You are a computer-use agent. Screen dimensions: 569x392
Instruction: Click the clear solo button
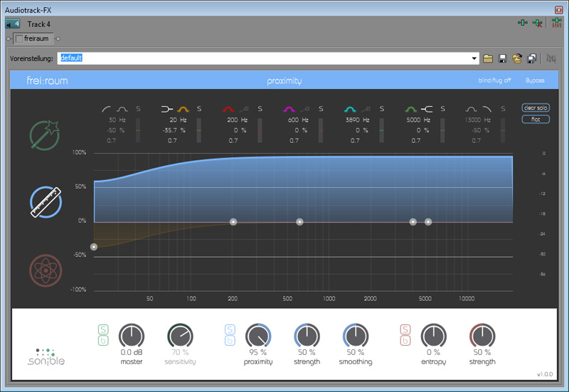point(535,108)
